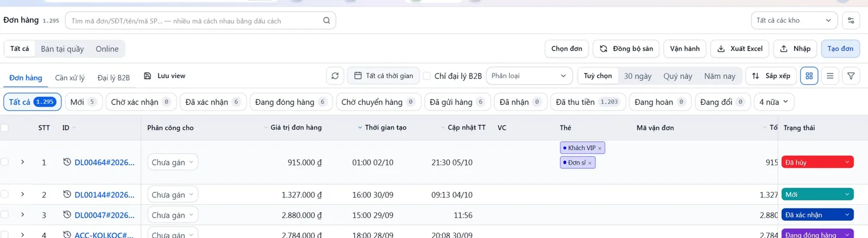Click the Lưu view save icon button
The width and height of the screenshot is (868, 238).
coord(164,76)
